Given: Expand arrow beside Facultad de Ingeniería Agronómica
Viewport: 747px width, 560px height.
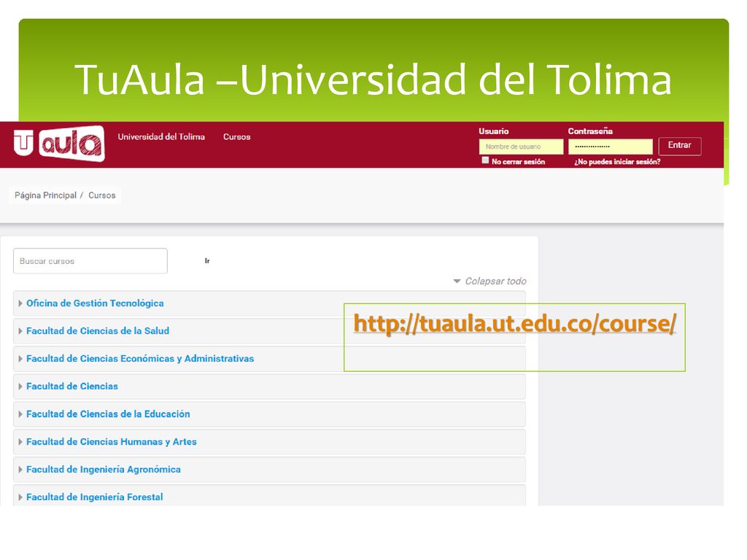Looking at the screenshot, I should pos(20,470).
